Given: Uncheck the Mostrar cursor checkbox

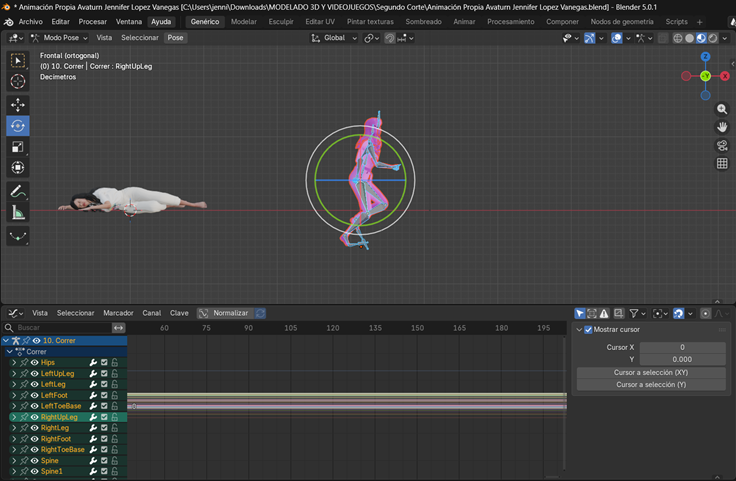Looking at the screenshot, I should pos(588,329).
